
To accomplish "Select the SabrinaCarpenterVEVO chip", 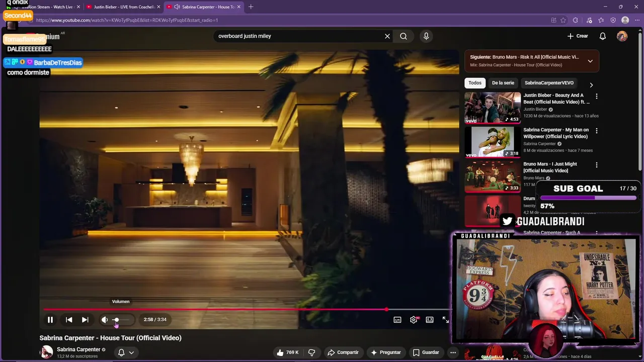I will [x=549, y=83].
